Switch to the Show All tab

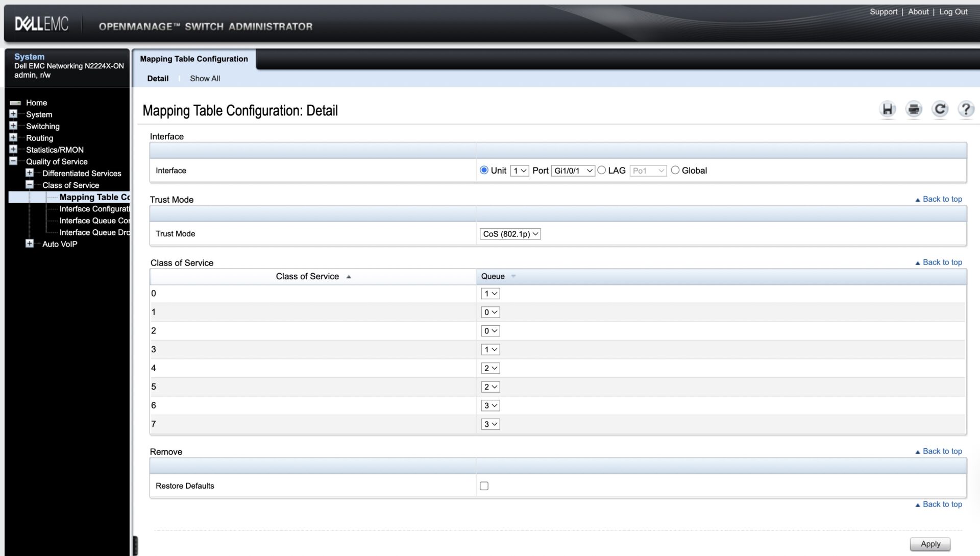click(x=205, y=79)
